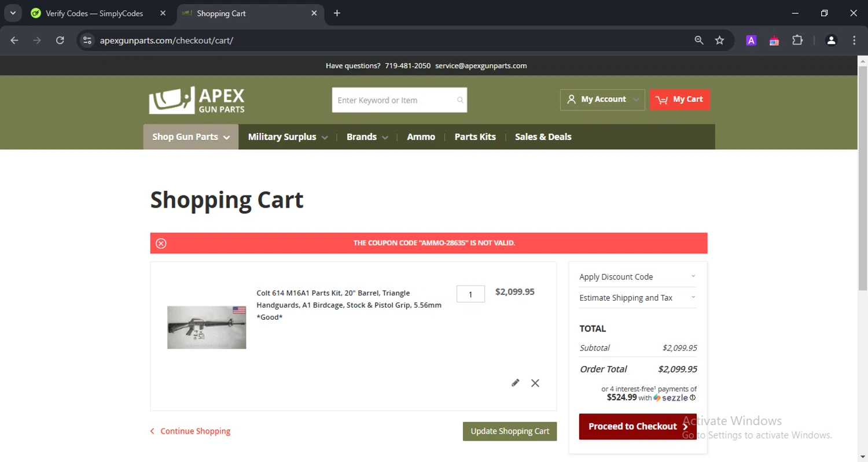Close the Shopping Cart tab

coord(314,13)
